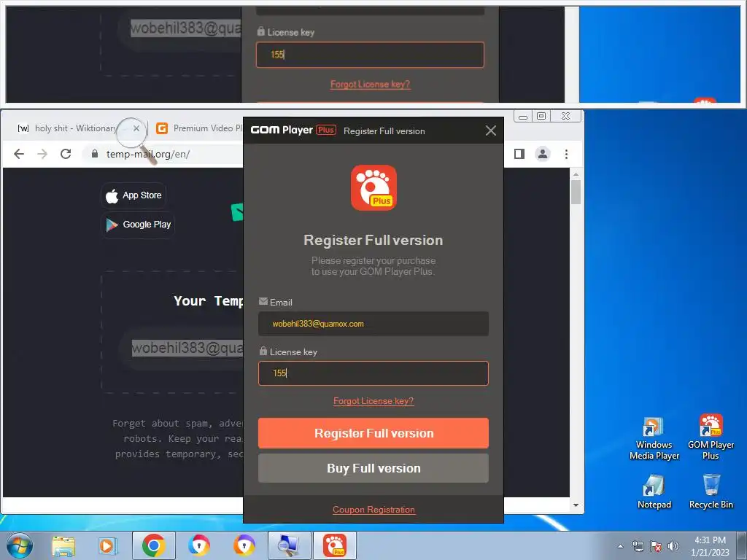747x560 pixels.
Task: Click the taskbar clock showing 4:31 PM
Action: coord(710,546)
